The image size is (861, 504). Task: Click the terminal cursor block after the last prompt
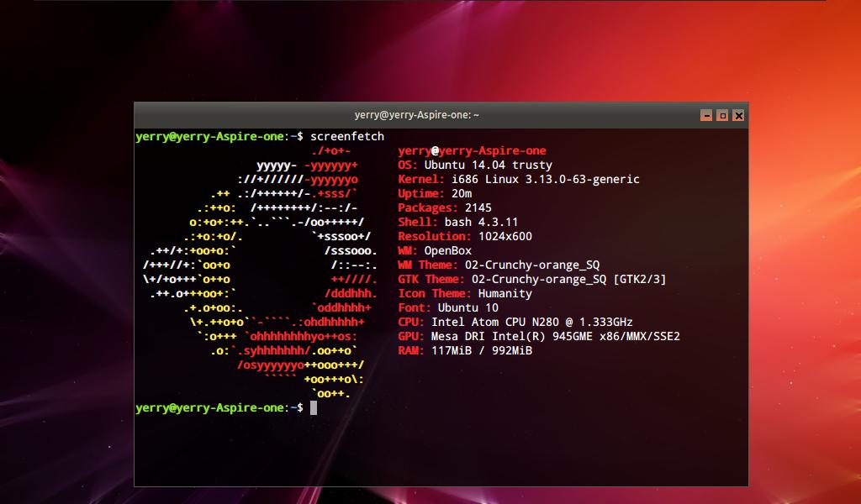click(314, 408)
